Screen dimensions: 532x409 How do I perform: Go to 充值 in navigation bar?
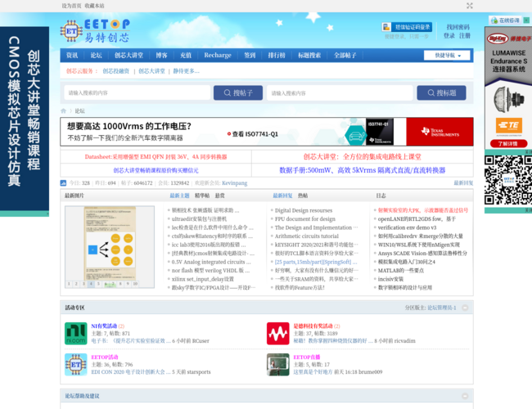(186, 56)
